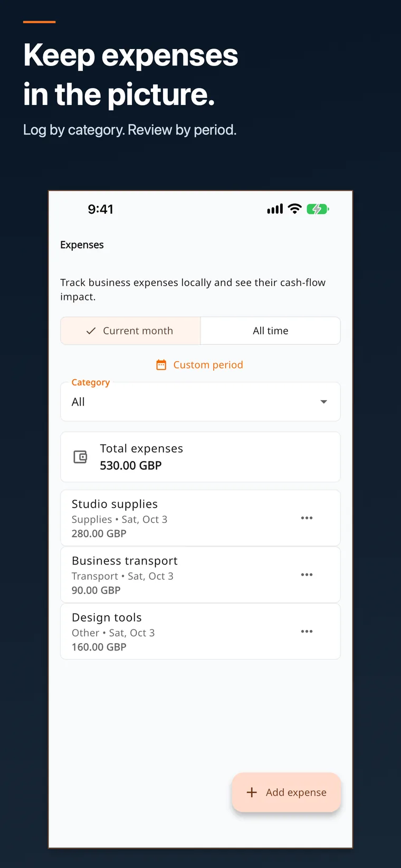Switch to the All time filter
Viewport: 401px width, 868px height.
[270, 331]
